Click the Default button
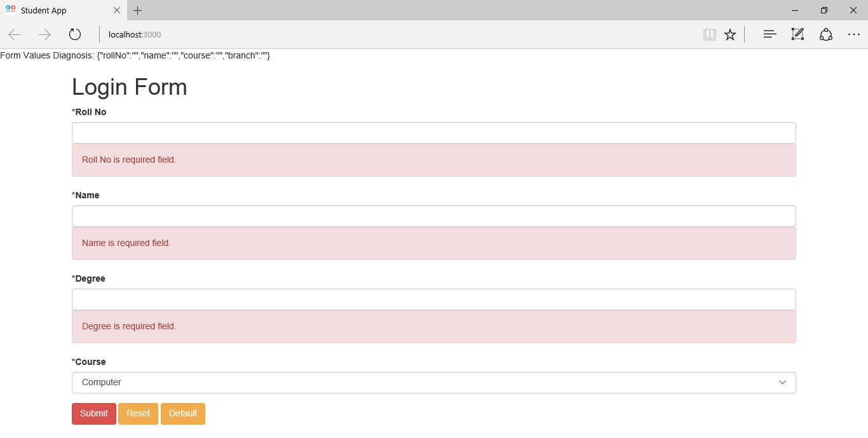Image resolution: width=868 pixels, height=438 pixels. pyautogui.click(x=182, y=413)
